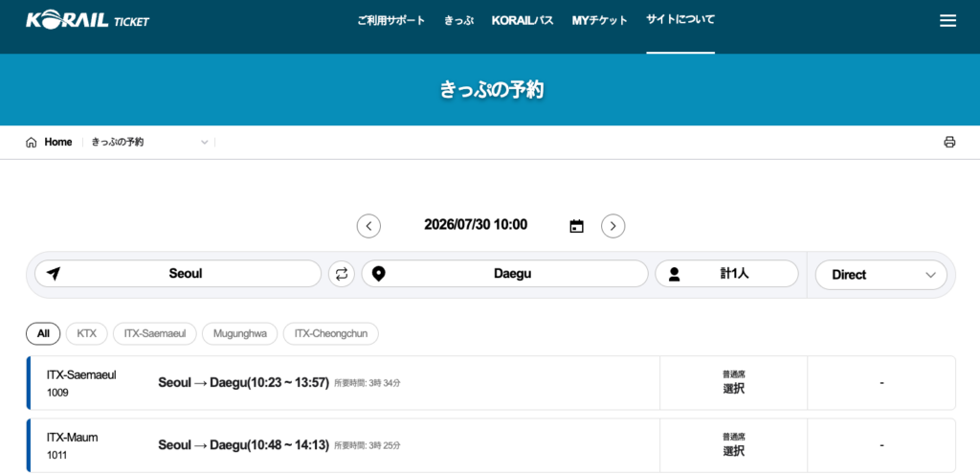Screen dimensions: 980x474
Task: Open the Direct trip type dropdown
Action: tap(881, 275)
